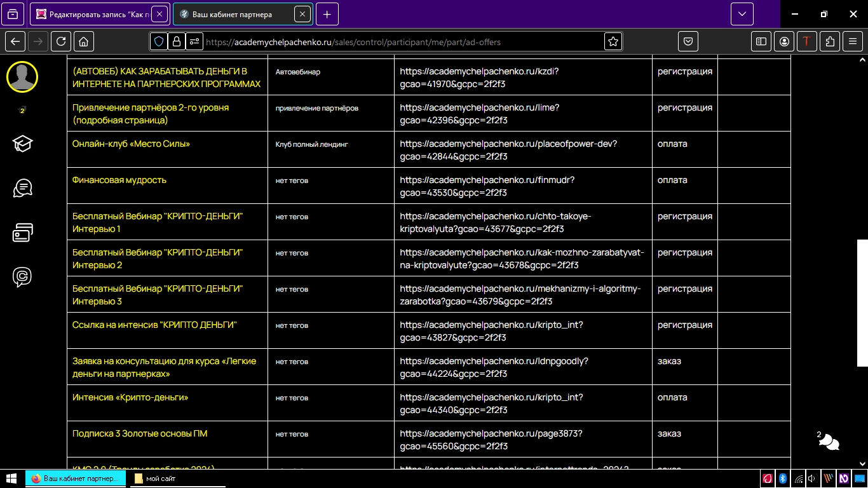This screenshot has width=868, height=488.
Task: Open 'Ссылка на интенсив КРИПТО ДЕНЬГИ' offer
Action: pos(154,325)
